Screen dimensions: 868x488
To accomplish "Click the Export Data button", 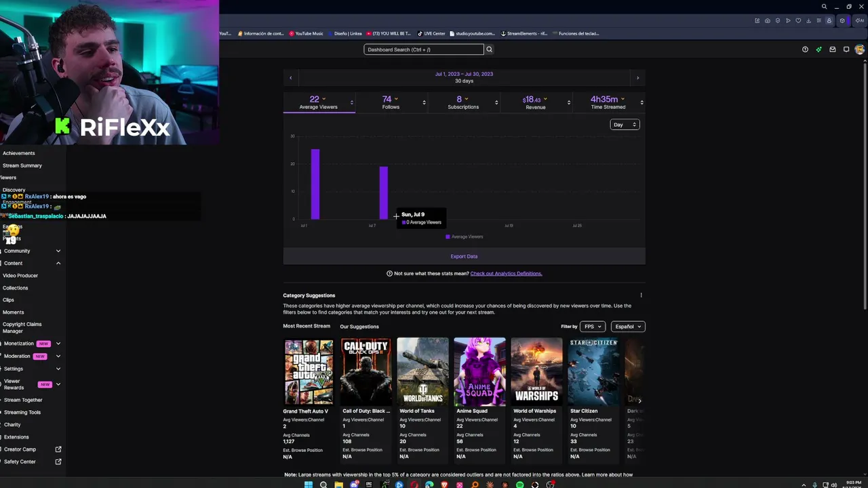I will point(464,256).
